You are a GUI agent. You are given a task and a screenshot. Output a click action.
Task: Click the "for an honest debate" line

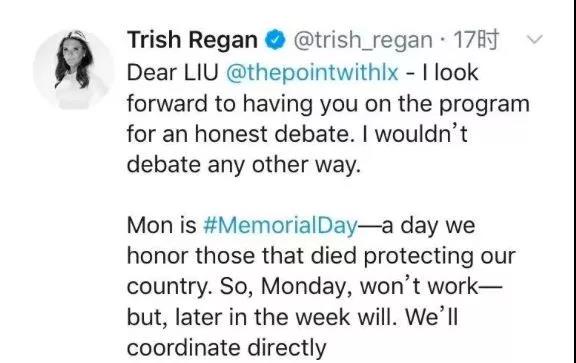[297, 134]
